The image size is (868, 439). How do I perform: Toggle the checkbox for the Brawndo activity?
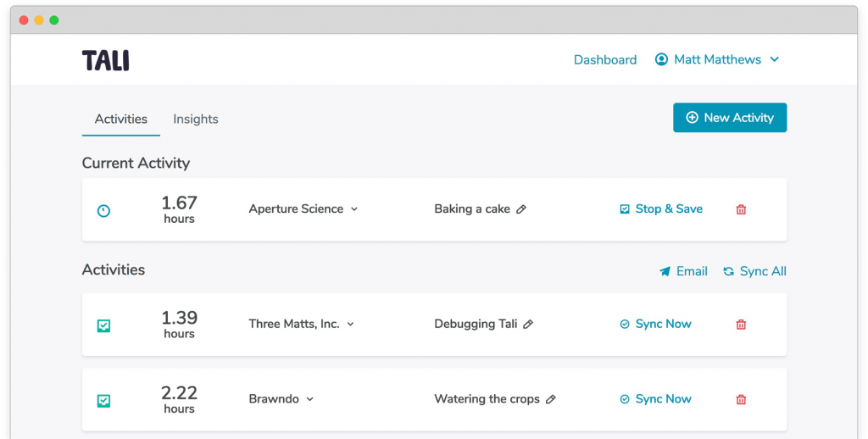coord(103,400)
